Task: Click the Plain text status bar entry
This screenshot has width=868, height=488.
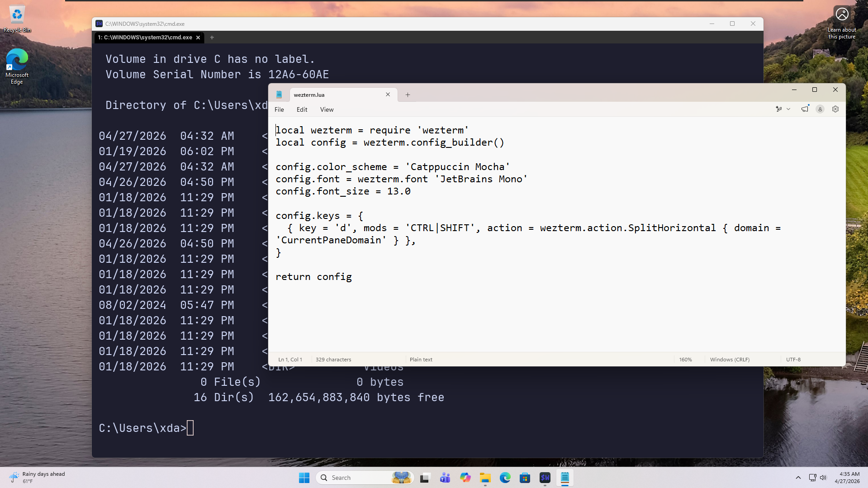Action: [x=421, y=360]
